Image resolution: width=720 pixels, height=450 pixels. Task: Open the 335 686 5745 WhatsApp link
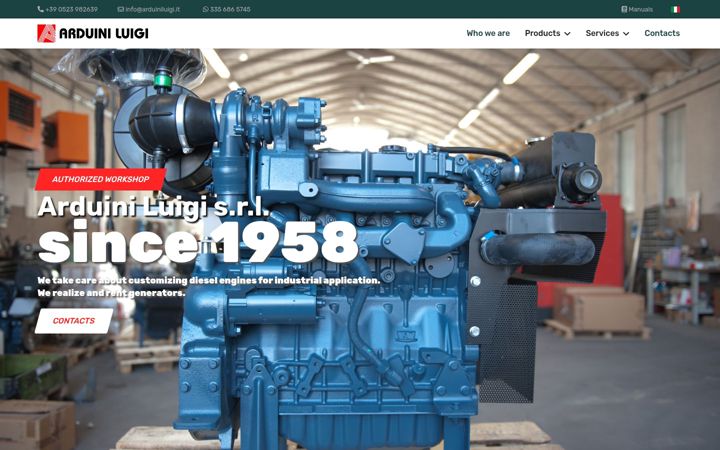pyautogui.click(x=230, y=9)
